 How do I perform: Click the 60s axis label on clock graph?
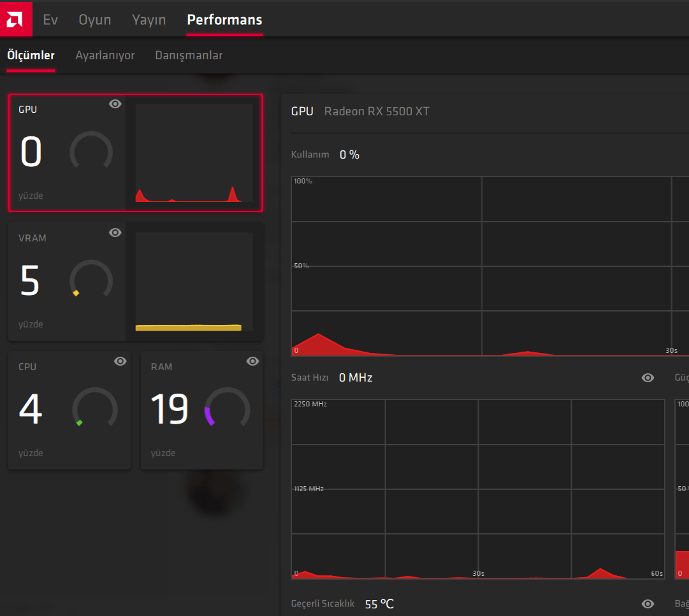tap(657, 573)
